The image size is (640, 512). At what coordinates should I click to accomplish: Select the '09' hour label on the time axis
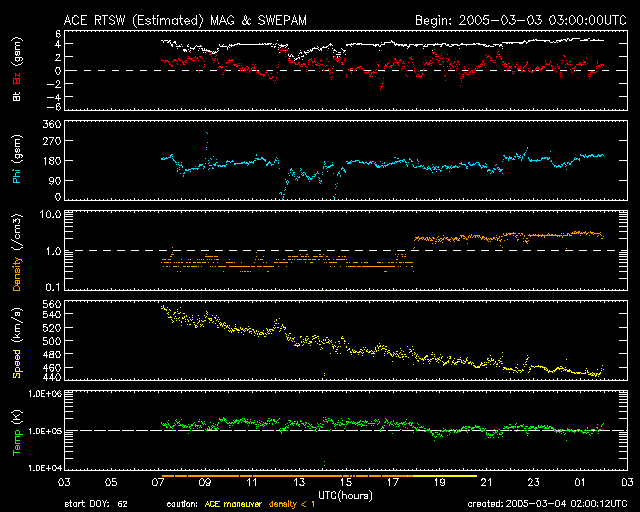pyautogui.click(x=205, y=482)
